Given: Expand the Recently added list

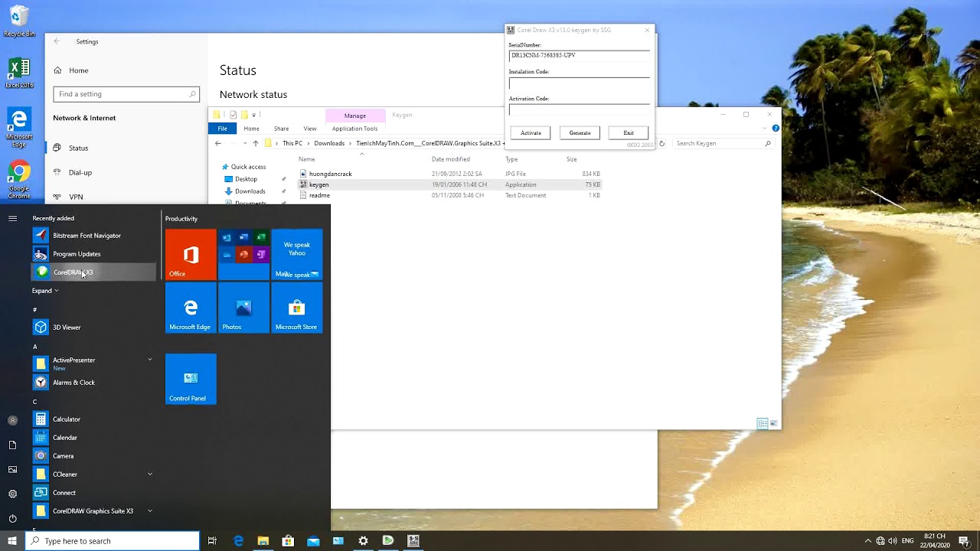Looking at the screenshot, I should pyautogui.click(x=45, y=291).
